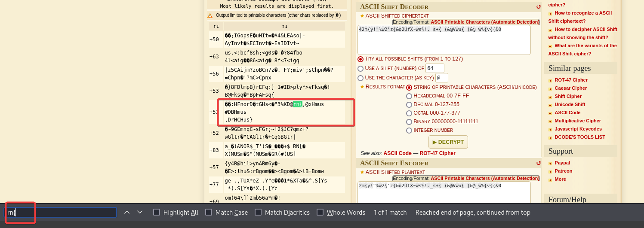Screen dimensions: 644x228
Task: Open the Multiplicative Cipher link
Action: [x=578, y=121]
